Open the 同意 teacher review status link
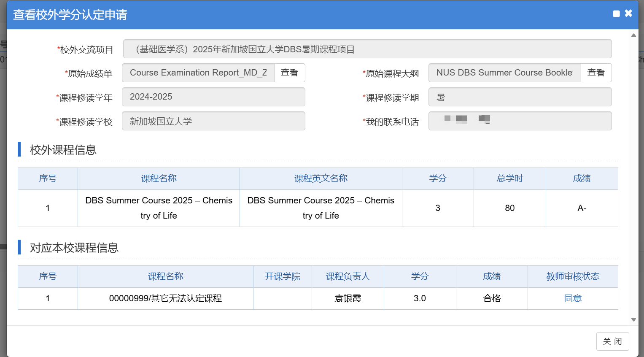The height and width of the screenshot is (357, 644). click(572, 298)
